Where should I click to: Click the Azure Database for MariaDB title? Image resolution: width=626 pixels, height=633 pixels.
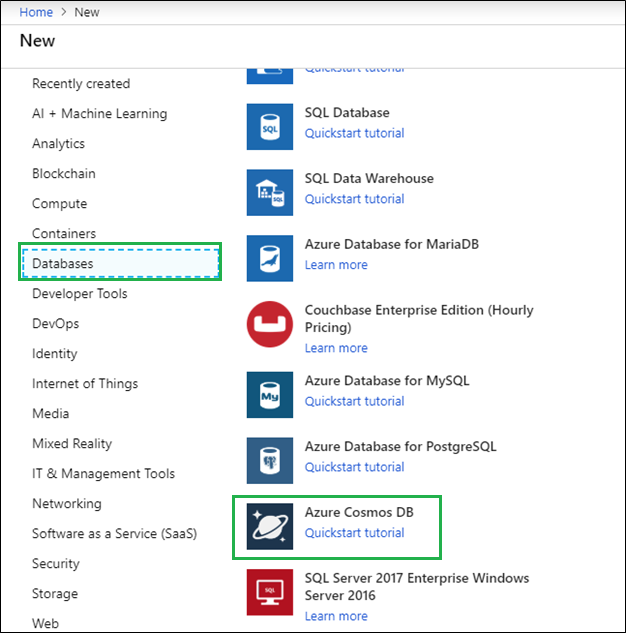pos(392,244)
